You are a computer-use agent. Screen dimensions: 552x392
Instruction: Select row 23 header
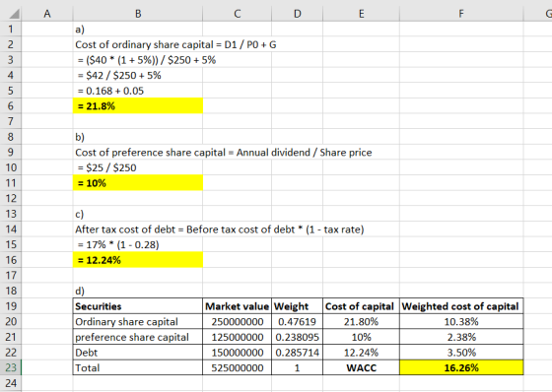[x=11, y=367]
